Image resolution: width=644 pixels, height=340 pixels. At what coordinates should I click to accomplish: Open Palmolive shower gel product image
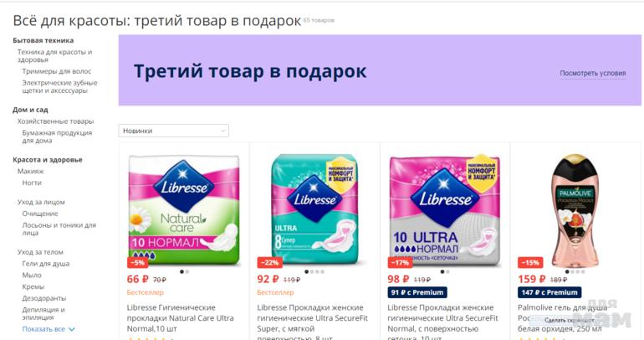(x=575, y=210)
